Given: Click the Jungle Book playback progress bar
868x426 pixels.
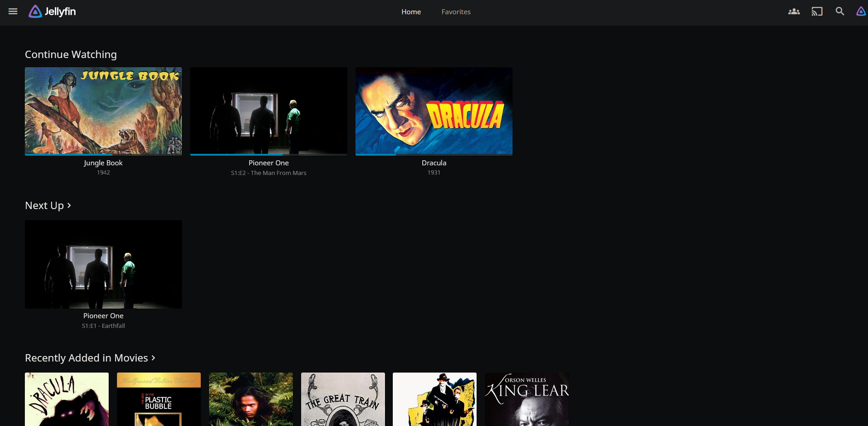Looking at the screenshot, I should tap(103, 155).
